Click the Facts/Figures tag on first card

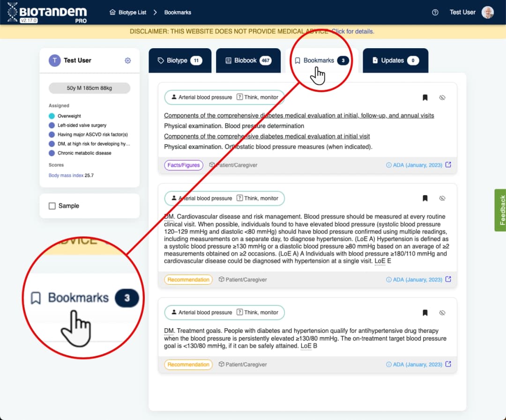coord(183,165)
